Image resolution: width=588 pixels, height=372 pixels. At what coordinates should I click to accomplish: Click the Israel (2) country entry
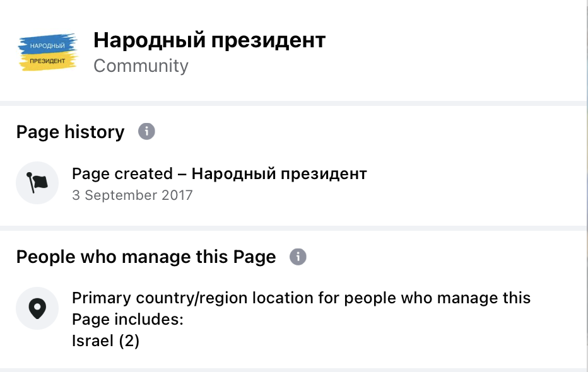tap(105, 341)
